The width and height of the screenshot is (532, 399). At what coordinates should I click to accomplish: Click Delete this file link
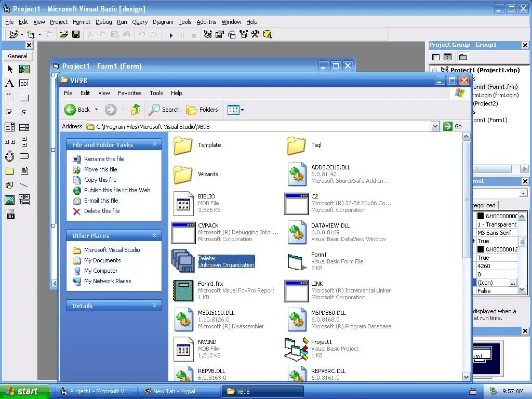pos(102,211)
